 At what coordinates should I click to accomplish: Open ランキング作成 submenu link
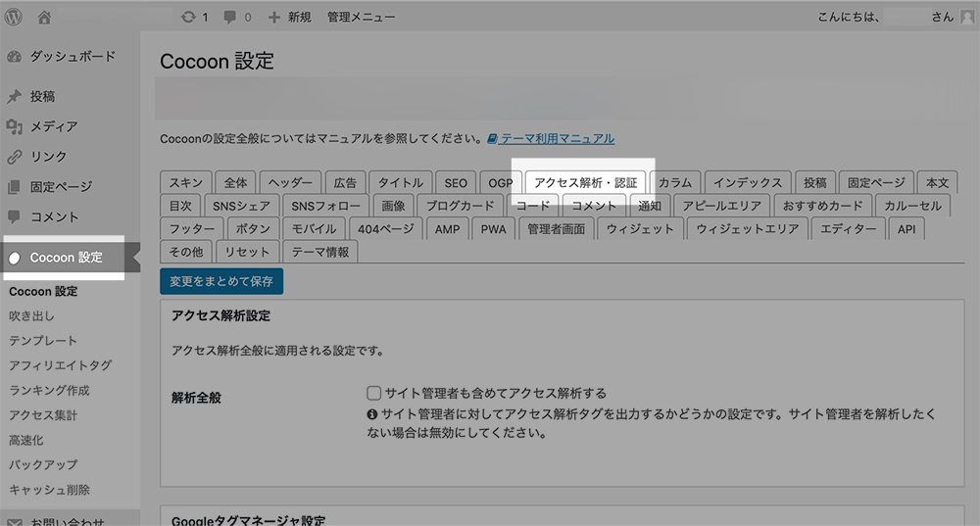coord(49,391)
